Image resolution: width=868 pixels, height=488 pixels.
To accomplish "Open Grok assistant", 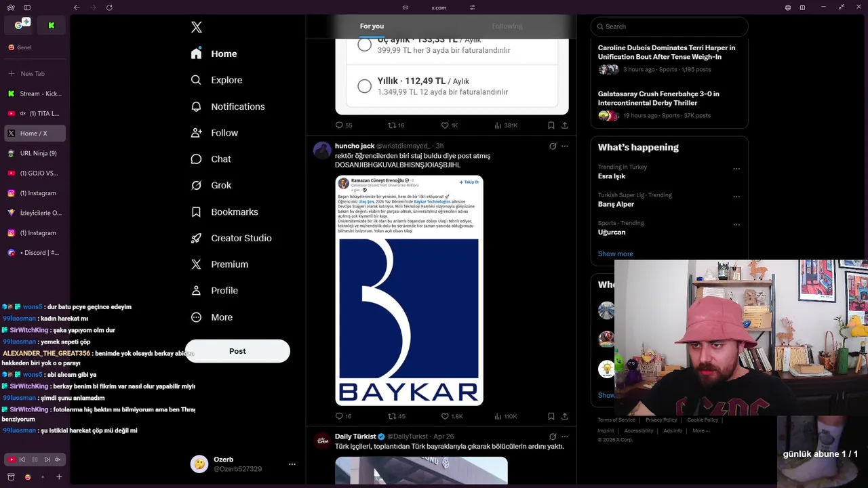I will point(212,185).
